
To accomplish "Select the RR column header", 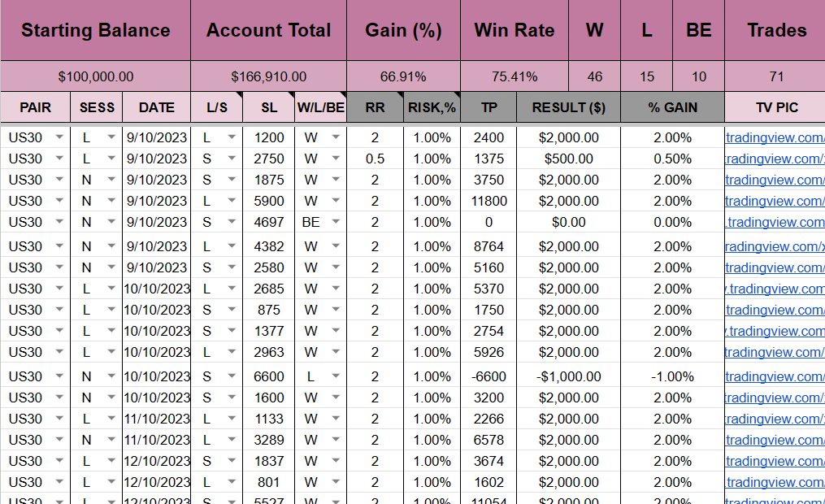I will tap(375, 107).
